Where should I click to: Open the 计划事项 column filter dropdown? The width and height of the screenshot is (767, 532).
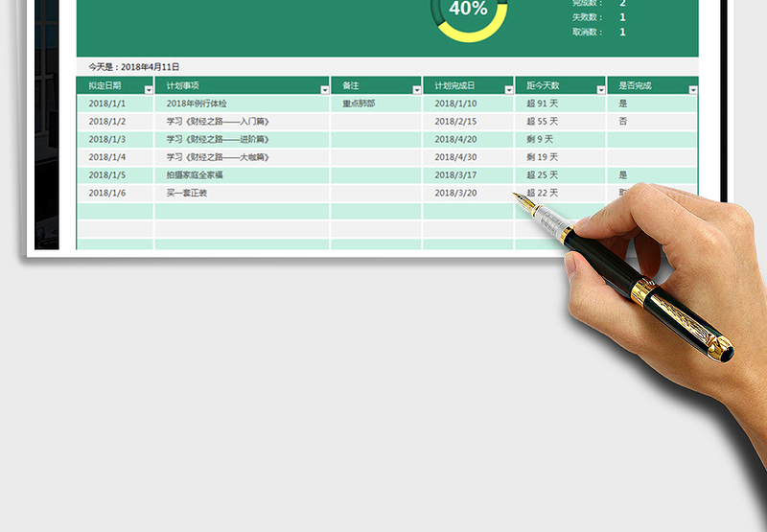pyautogui.click(x=324, y=89)
